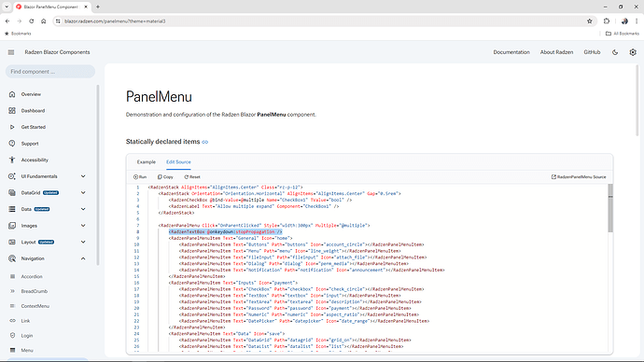Image resolution: width=644 pixels, height=362 pixels.
Task: Click the Layout icon
Action: tap(12, 243)
